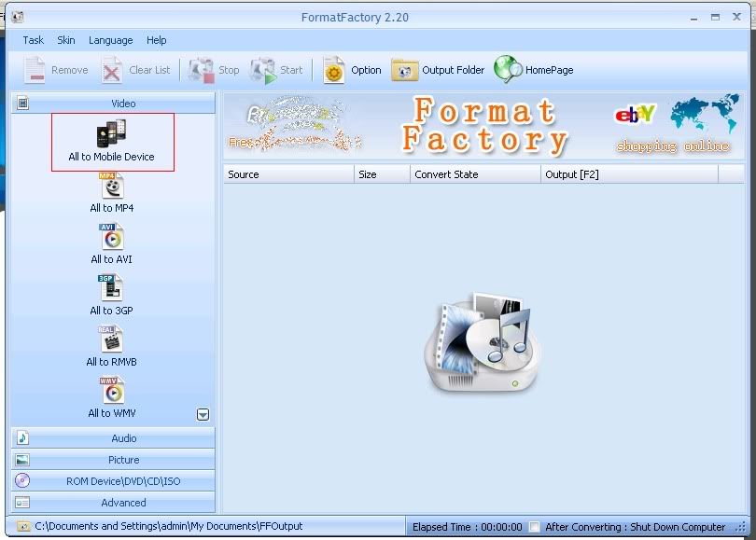The height and width of the screenshot is (540, 756).
Task: Choose the All to MP4 icon
Action: tap(112, 186)
